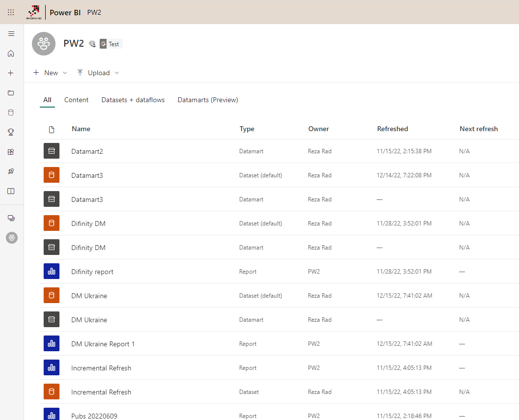Open the Learn book icon
The height and width of the screenshot is (420, 519).
[x=11, y=191]
